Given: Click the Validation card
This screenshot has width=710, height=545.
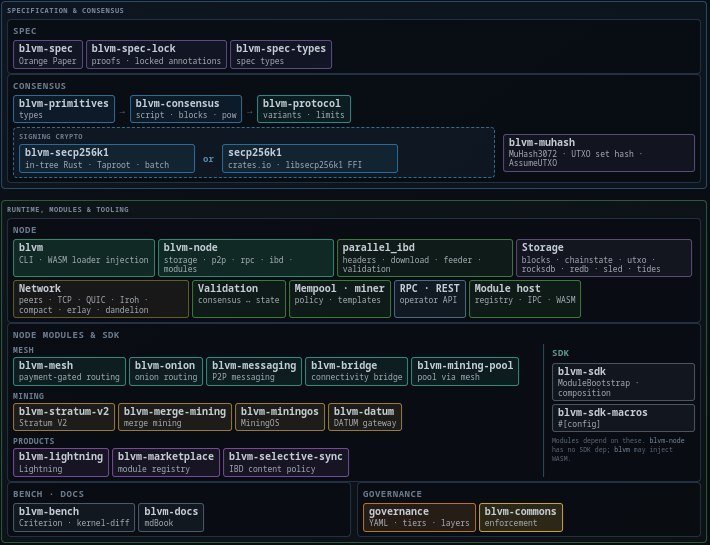Looking at the screenshot, I should tap(239, 299).
